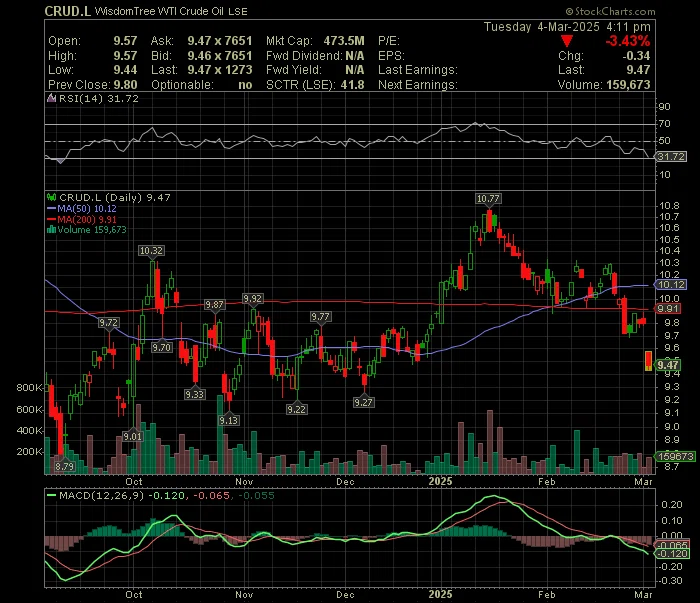Viewport: 700px width, 603px height.
Task: Click the RSI(14) 31.72 label
Action: tap(99, 99)
